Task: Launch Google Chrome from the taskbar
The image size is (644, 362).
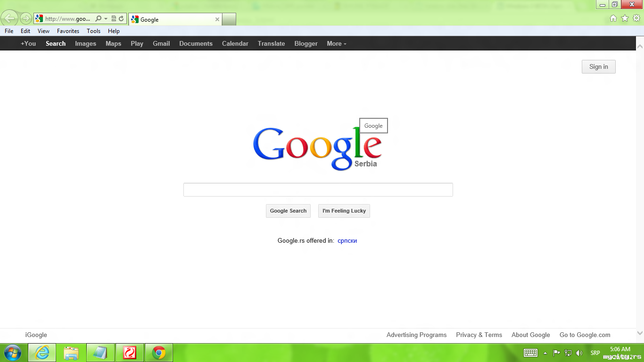Action: pyautogui.click(x=159, y=353)
